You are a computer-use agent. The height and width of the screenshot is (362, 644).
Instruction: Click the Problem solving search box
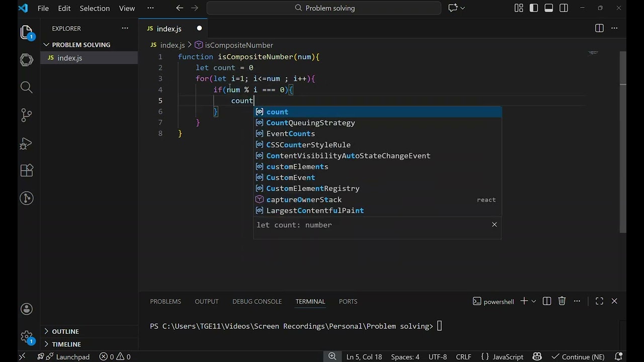pyautogui.click(x=324, y=8)
